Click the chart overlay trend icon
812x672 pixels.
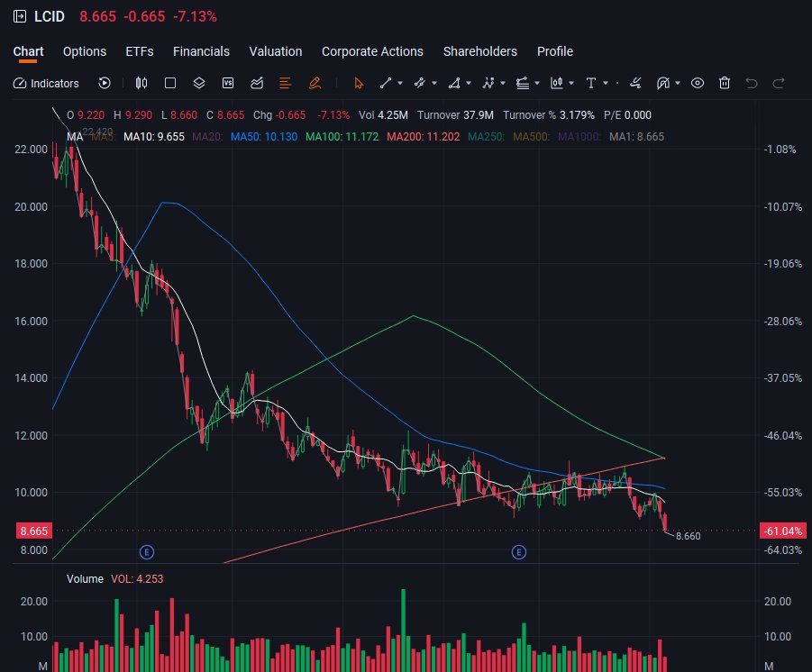(x=257, y=83)
